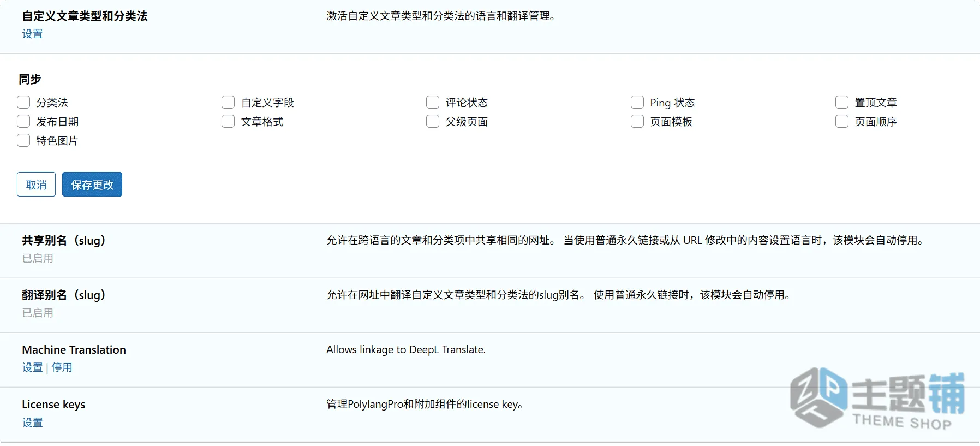Click the Machine Translation module title

74,350
